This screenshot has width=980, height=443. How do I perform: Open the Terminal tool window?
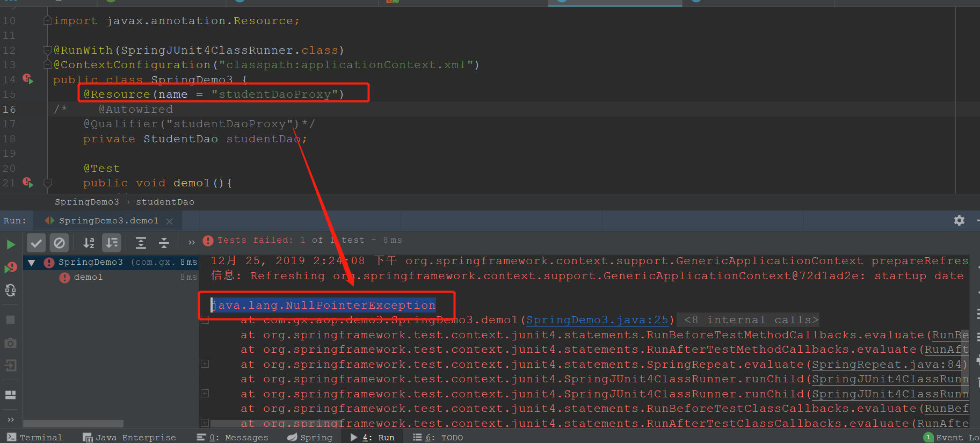tap(35, 438)
